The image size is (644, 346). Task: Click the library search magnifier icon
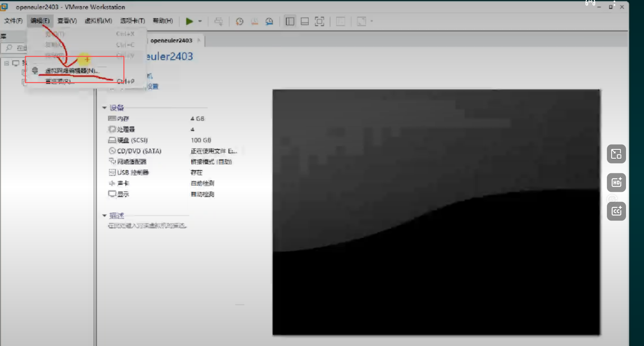pyautogui.click(x=9, y=48)
